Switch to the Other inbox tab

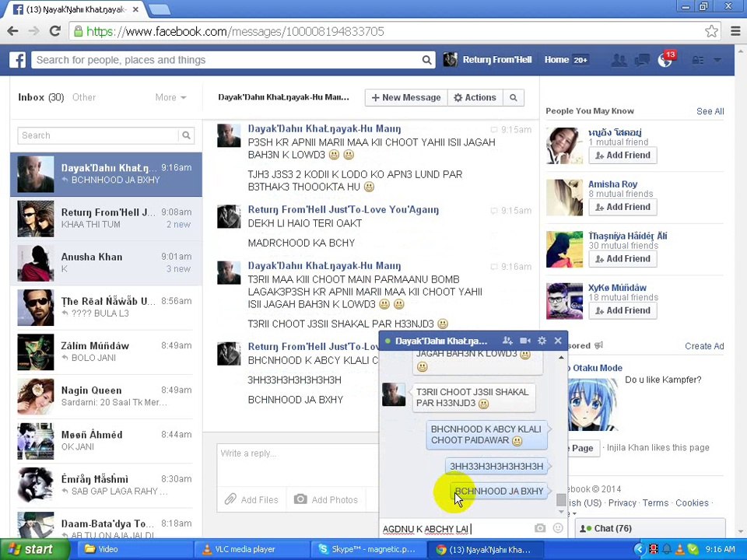tap(84, 98)
